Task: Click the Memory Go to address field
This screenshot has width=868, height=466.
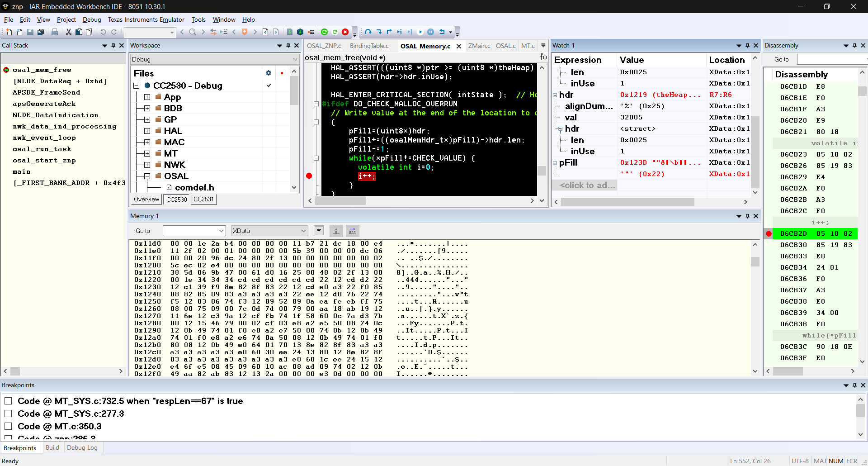Action: tap(194, 231)
